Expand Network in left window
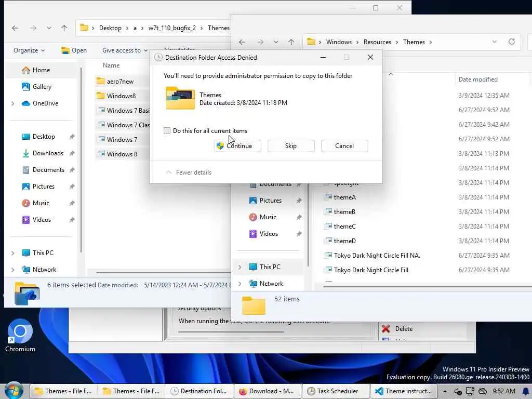 tap(13, 270)
